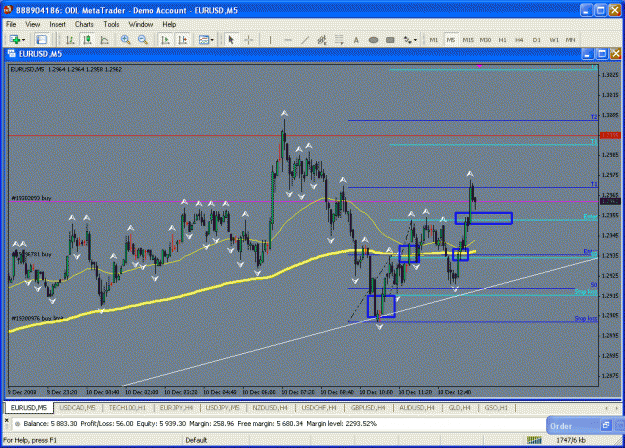
Task: Open the File menu
Action: pyautogui.click(x=11, y=24)
